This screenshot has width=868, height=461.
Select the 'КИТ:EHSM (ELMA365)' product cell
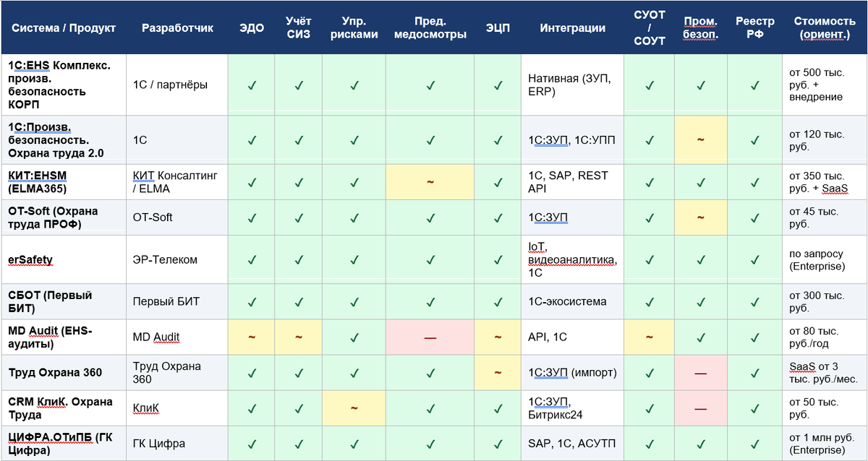click(64, 182)
